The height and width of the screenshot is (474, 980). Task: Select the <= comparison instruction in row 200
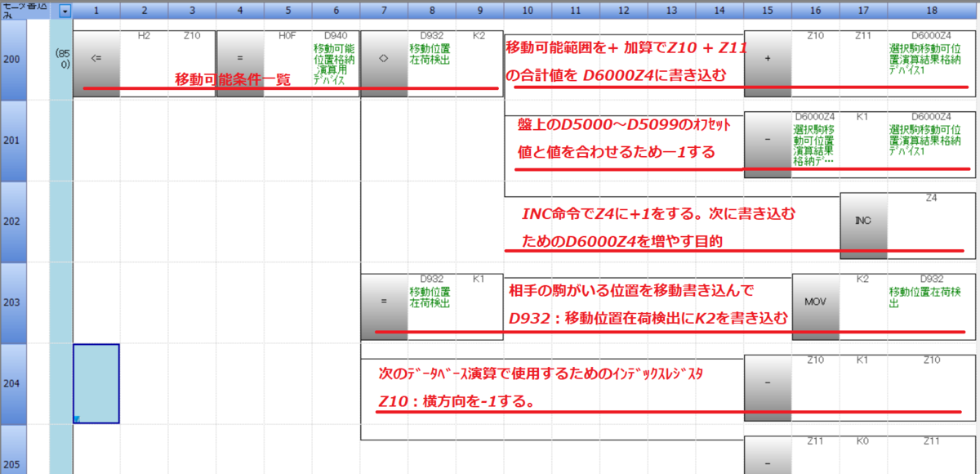tap(96, 64)
